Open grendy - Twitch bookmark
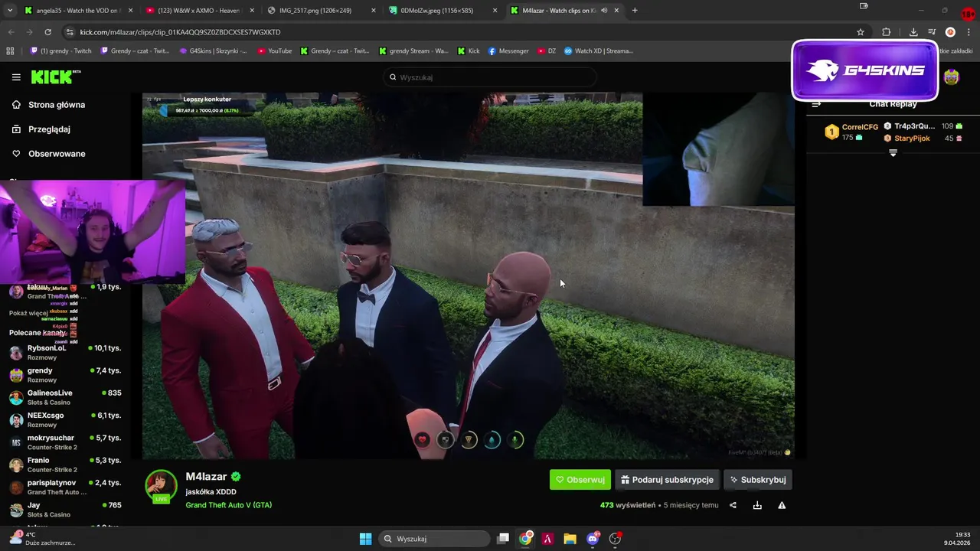Image resolution: width=980 pixels, height=551 pixels. pos(60,51)
